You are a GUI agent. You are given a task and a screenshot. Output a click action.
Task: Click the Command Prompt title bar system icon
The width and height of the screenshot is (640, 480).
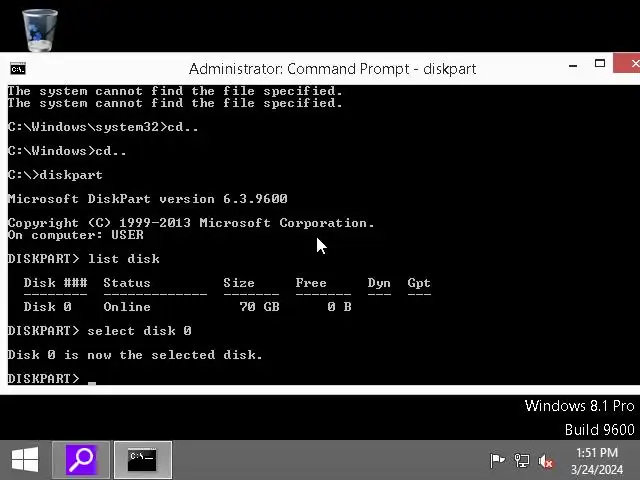click(x=18, y=69)
